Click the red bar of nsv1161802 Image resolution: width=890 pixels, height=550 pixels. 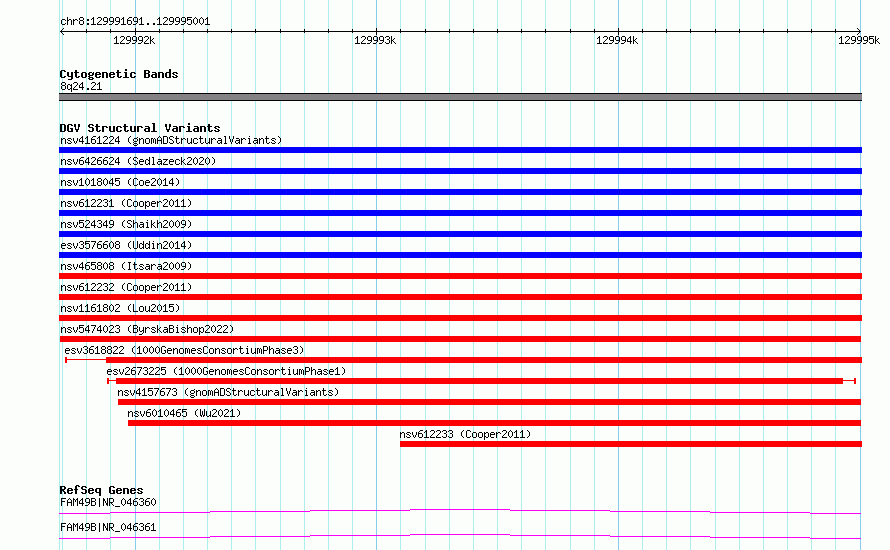[x=460, y=318]
